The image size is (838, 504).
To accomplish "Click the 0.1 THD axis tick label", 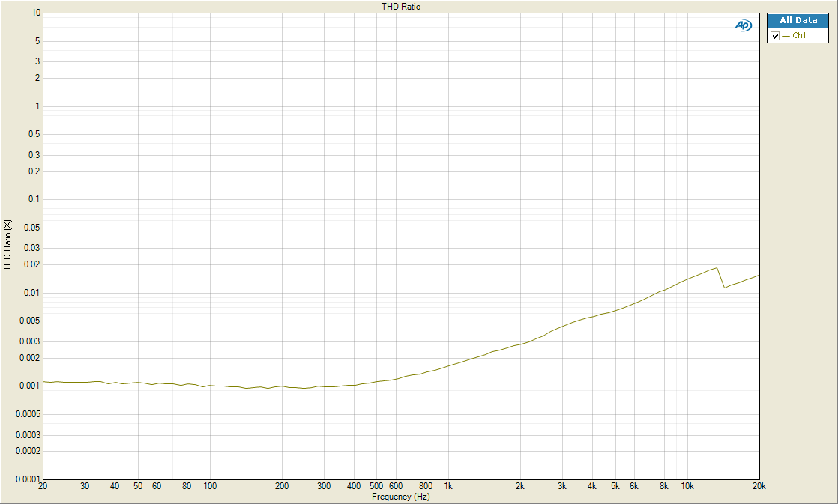I will pyautogui.click(x=34, y=199).
